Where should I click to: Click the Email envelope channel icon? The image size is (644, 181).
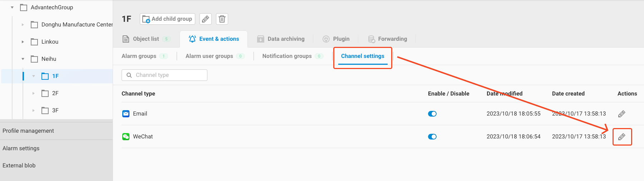pyautogui.click(x=126, y=114)
